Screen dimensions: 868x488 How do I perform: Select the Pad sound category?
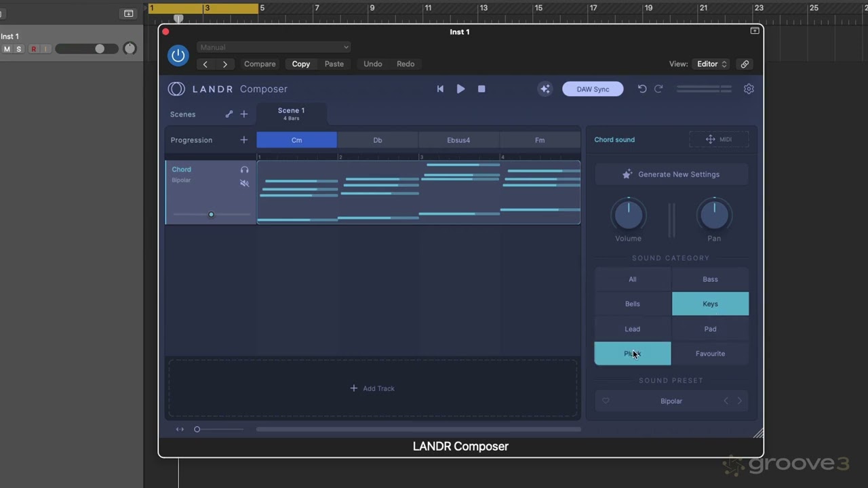click(x=710, y=329)
